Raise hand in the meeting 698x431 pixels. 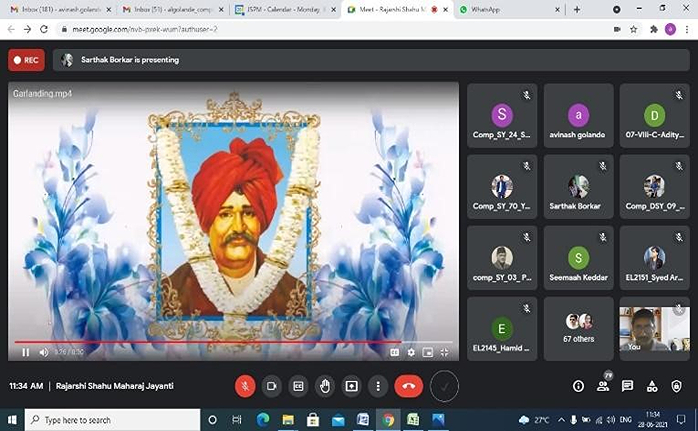(325, 386)
